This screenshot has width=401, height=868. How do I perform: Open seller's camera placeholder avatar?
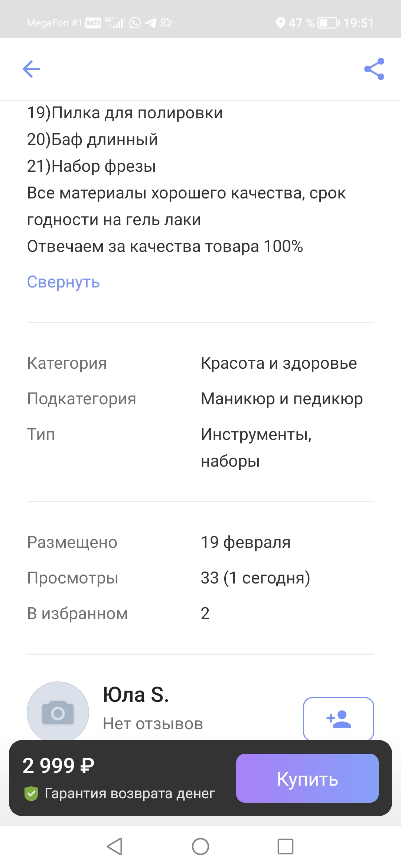(58, 711)
